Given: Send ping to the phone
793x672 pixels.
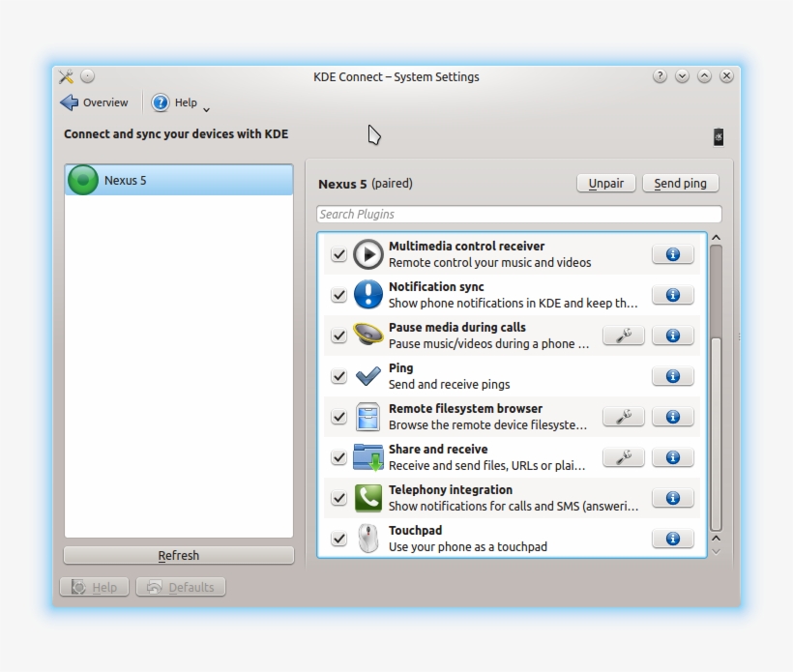Looking at the screenshot, I should (x=680, y=184).
